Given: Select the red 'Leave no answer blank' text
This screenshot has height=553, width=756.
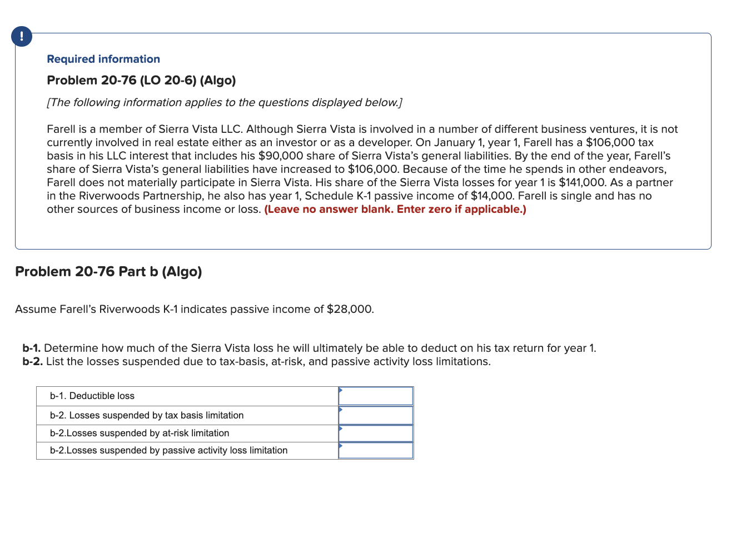Looking at the screenshot, I should [x=395, y=209].
